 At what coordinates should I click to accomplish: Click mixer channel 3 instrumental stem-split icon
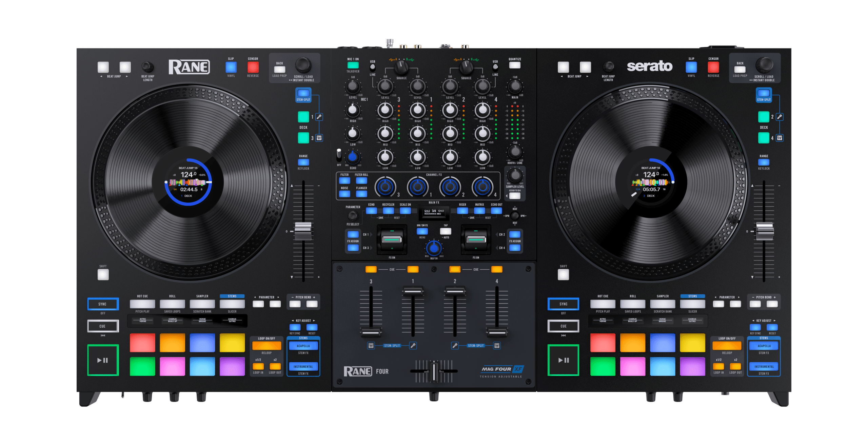[x=371, y=345]
